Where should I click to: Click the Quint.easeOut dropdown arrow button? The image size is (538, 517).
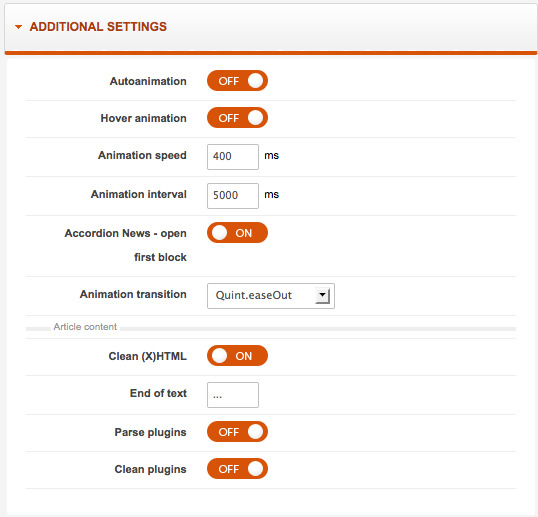pyautogui.click(x=323, y=296)
